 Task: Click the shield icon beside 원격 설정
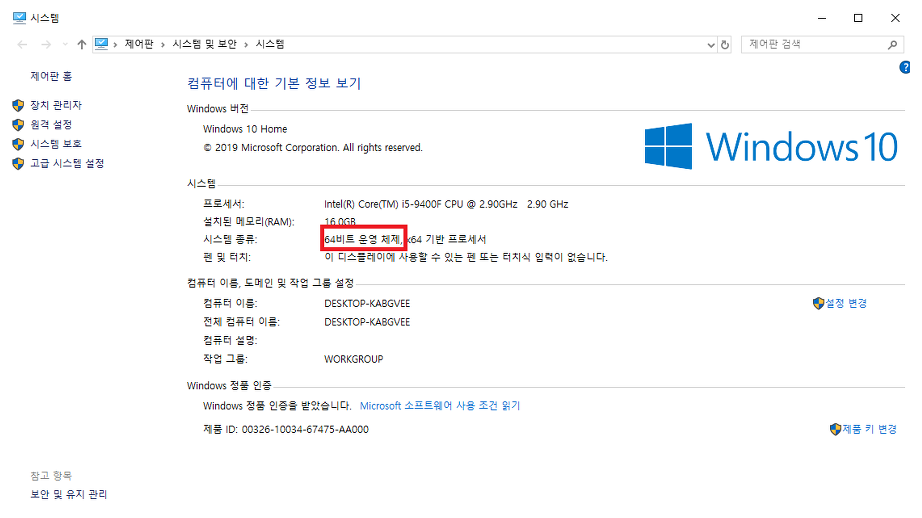(x=18, y=125)
